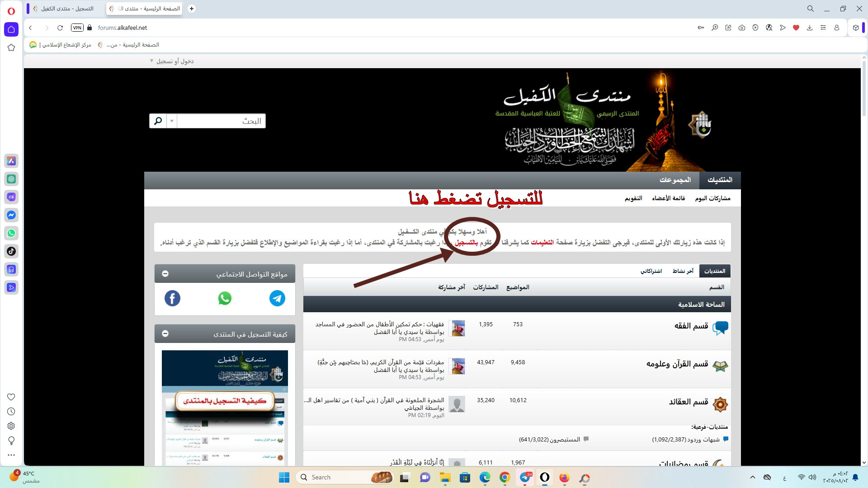
Task: Expand the search options dropdown arrow
Action: (x=171, y=121)
